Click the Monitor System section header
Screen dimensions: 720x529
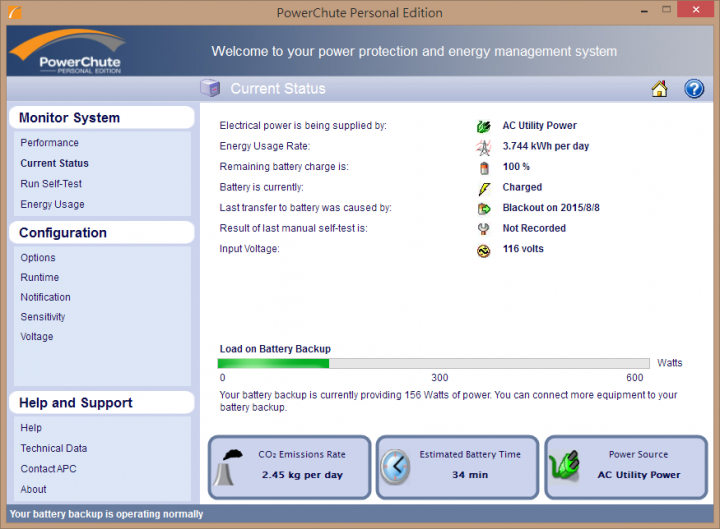tap(101, 118)
